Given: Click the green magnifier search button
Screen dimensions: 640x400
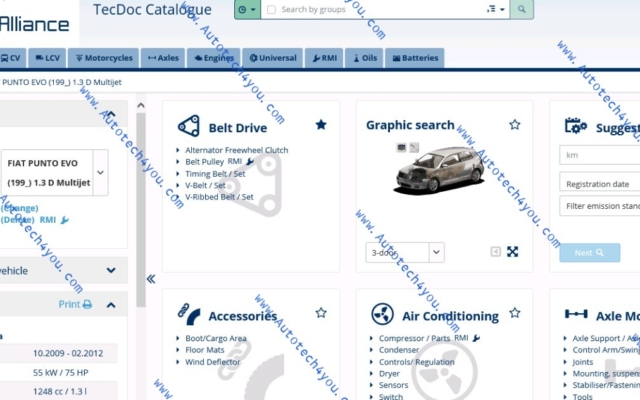Looking at the screenshot, I should (521, 9).
